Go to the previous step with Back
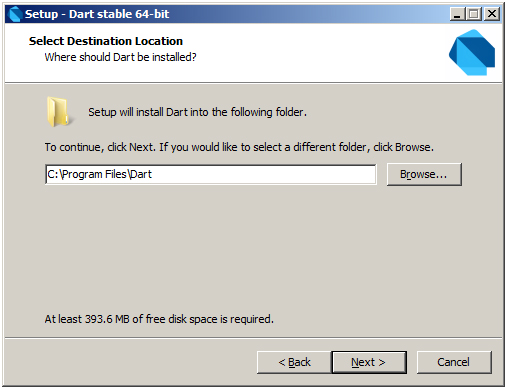The width and height of the screenshot is (507, 389). pyautogui.click(x=294, y=362)
